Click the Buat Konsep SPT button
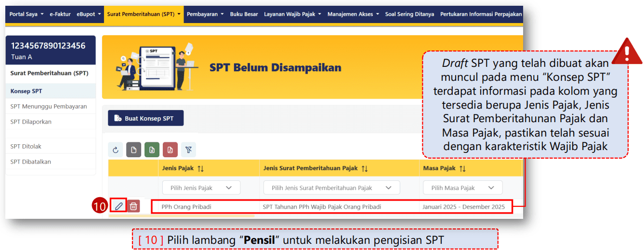644x252 pixels. coord(145,118)
